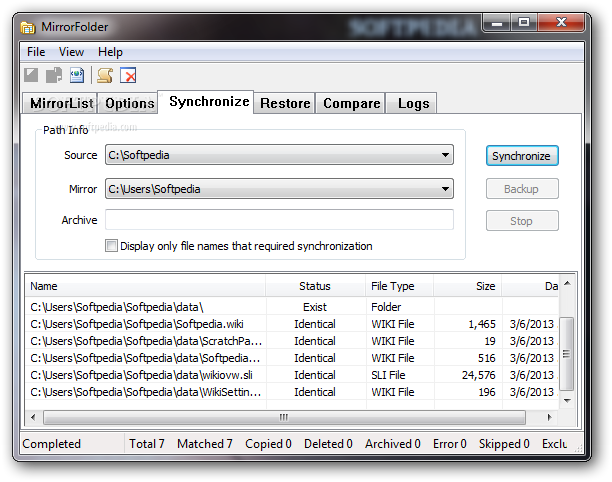Click the Archive path input field
Image resolution: width=612 pixels, height=482 pixels.
click(279, 220)
